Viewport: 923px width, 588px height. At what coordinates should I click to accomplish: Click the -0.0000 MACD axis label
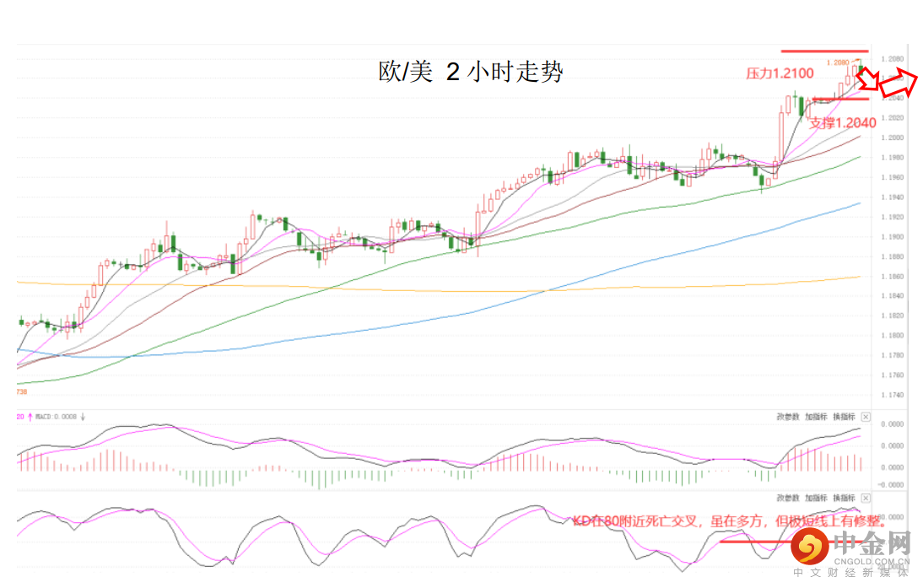coord(891,485)
